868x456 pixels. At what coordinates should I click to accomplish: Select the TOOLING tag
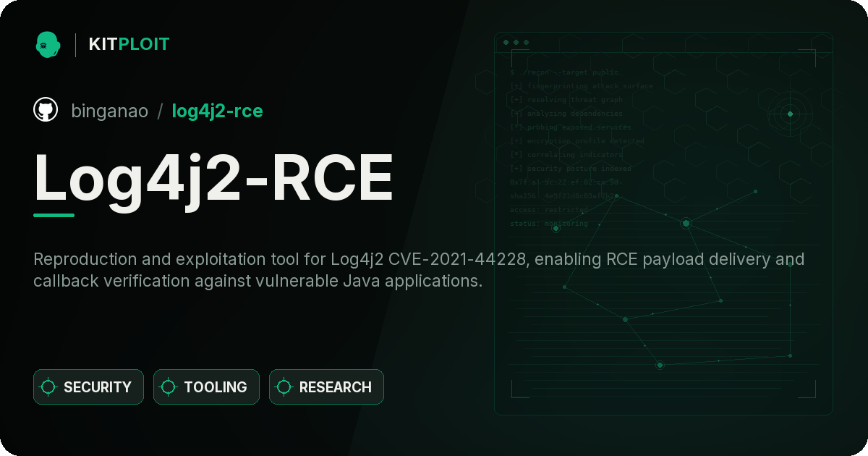206,387
